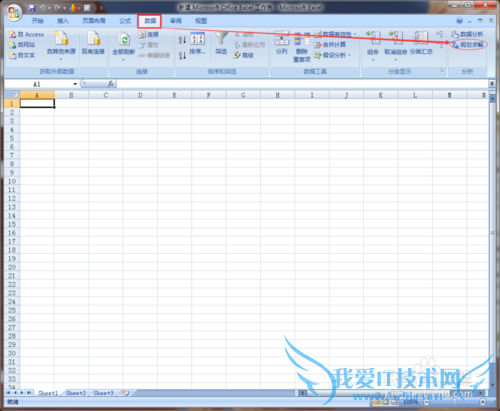Click 组合 (Group) icon
The height and width of the screenshot is (411, 500).
[x=373, y=39]
